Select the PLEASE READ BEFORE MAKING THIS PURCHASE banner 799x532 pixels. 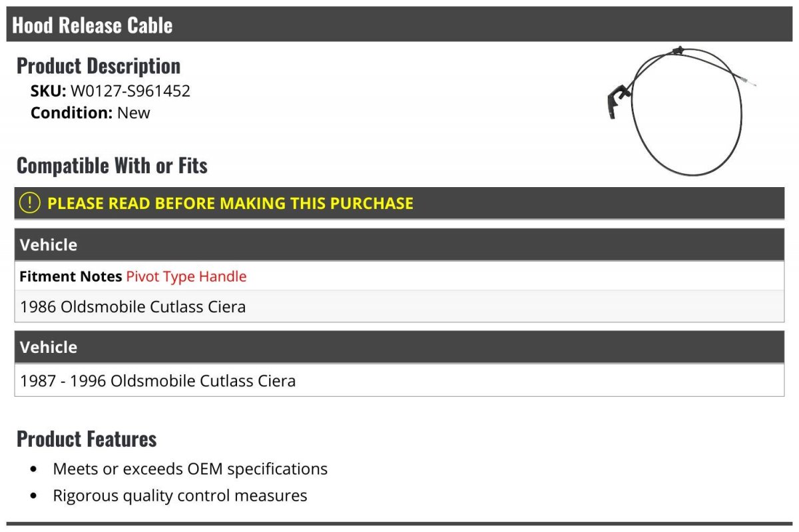[x=400, y=203]
